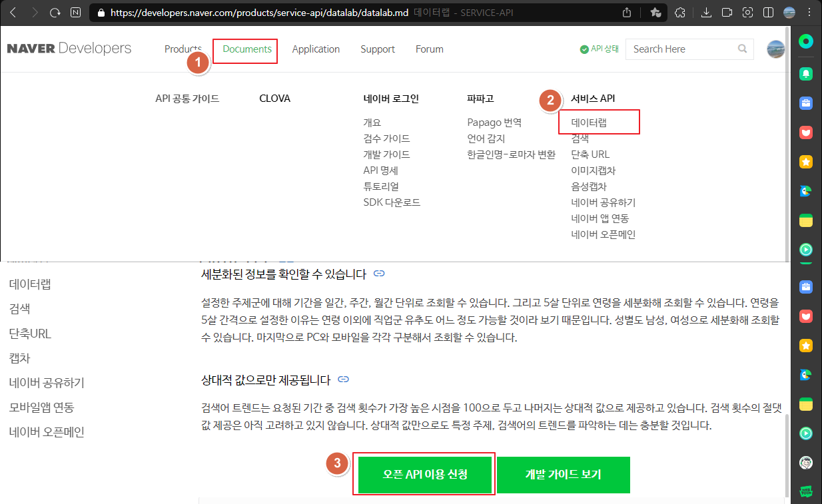Screen dimensions: 822x504
Task: Click the magnifier icon in Search Here box
Action: coord(743,49)
